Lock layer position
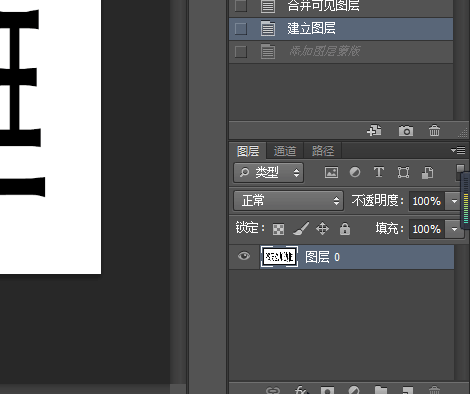This screenshot has height=394, width=470. coord(322,229)
